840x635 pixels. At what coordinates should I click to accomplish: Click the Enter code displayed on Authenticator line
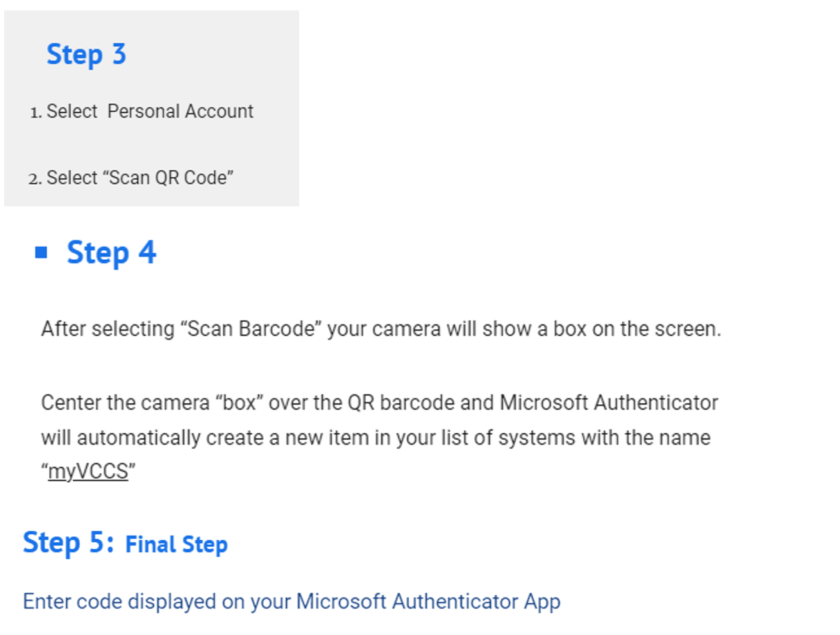point(292,601)
